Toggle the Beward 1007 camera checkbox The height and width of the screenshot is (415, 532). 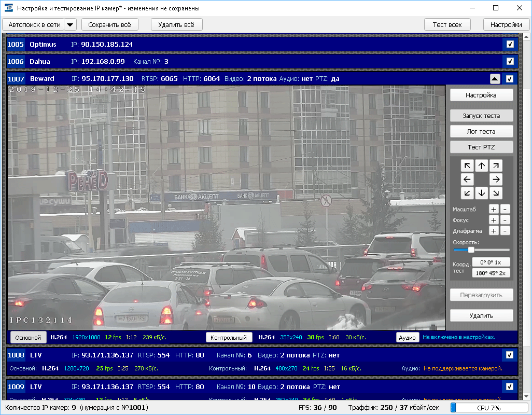(x=510, y=79)
